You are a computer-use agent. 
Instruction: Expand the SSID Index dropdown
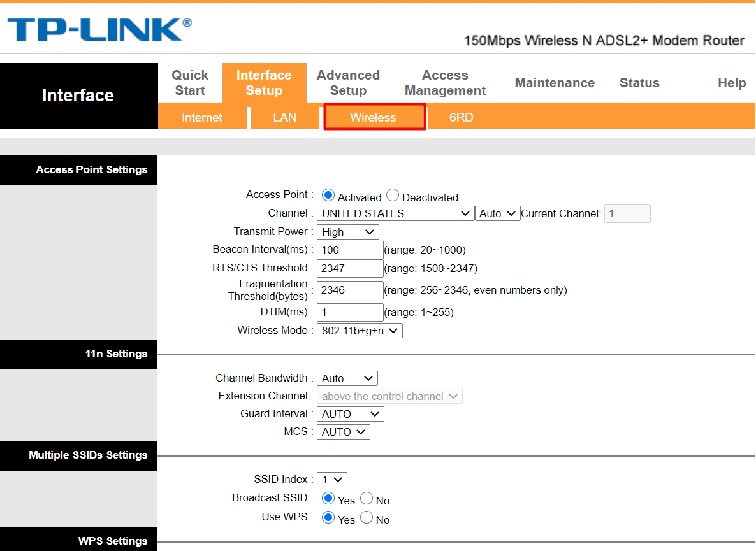click(x=331, y=480)
